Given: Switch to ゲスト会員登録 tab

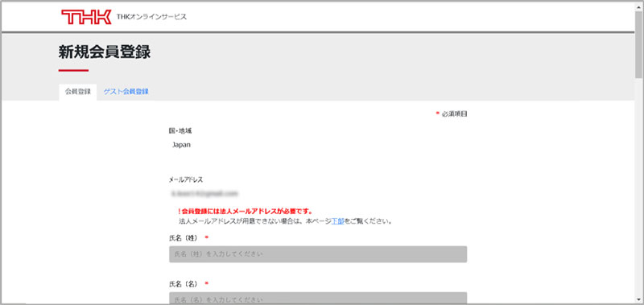Looking at the screenshot, I should 126,92.
